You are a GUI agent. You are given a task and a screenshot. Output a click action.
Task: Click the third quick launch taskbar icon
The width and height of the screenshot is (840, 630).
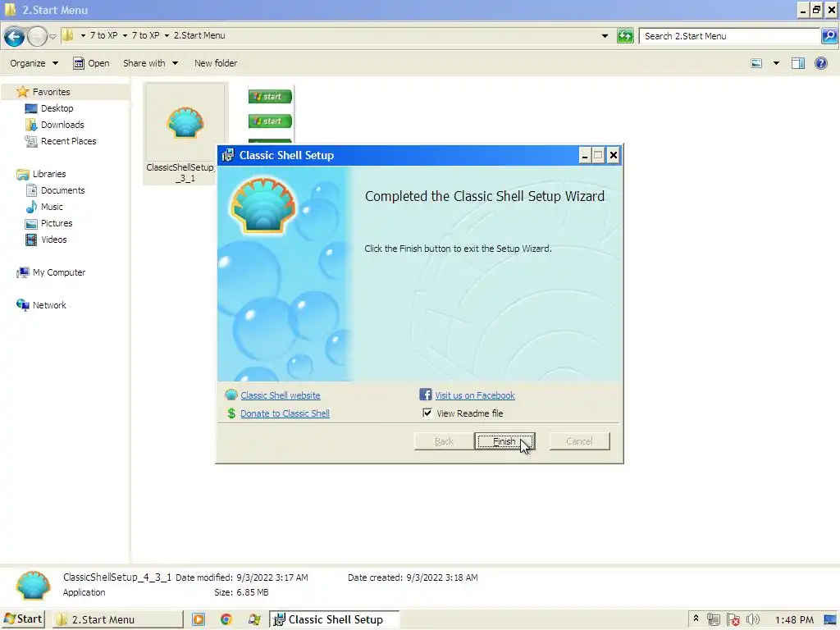point(254,620)
